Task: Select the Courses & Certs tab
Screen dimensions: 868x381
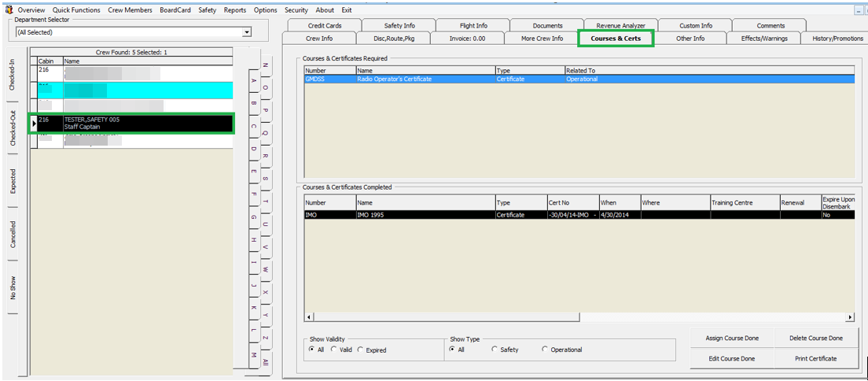Action: (x=616, y=39)
